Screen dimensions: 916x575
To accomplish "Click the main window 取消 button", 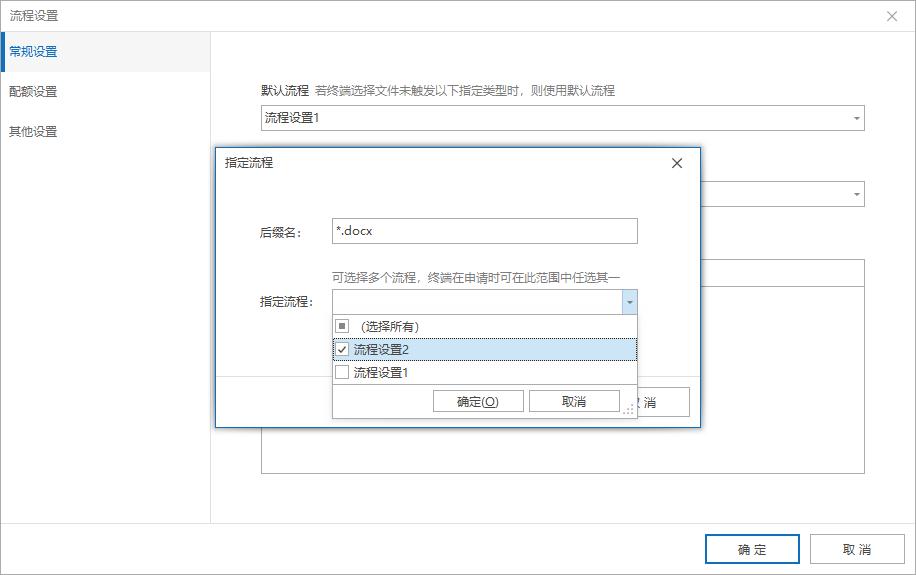I will point(857,549).
